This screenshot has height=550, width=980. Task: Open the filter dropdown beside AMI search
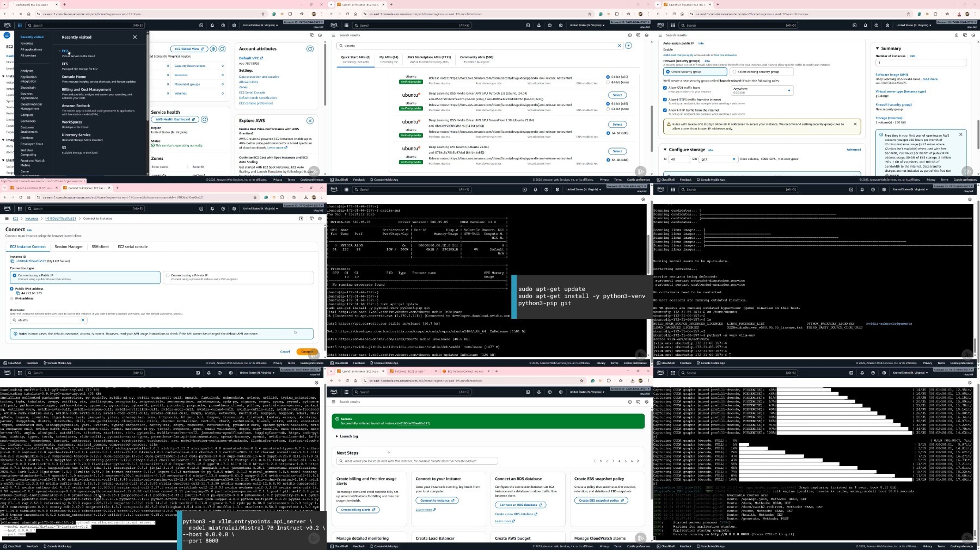628,46
